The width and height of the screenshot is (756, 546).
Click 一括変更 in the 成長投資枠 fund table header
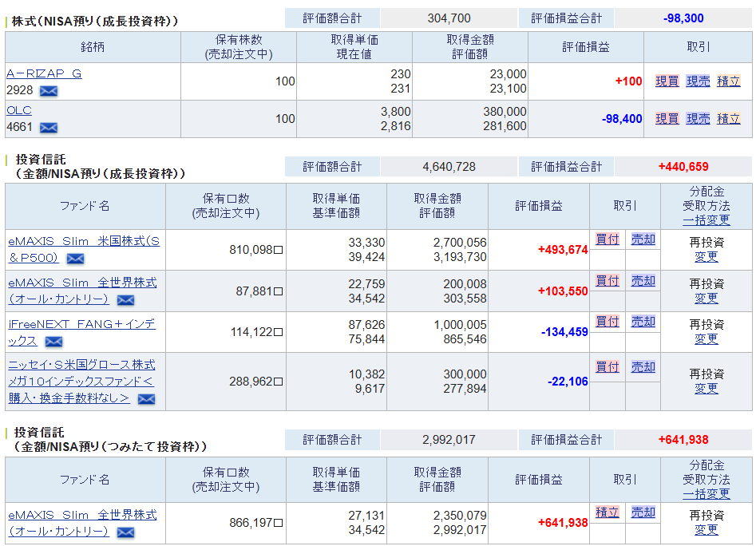706,220
